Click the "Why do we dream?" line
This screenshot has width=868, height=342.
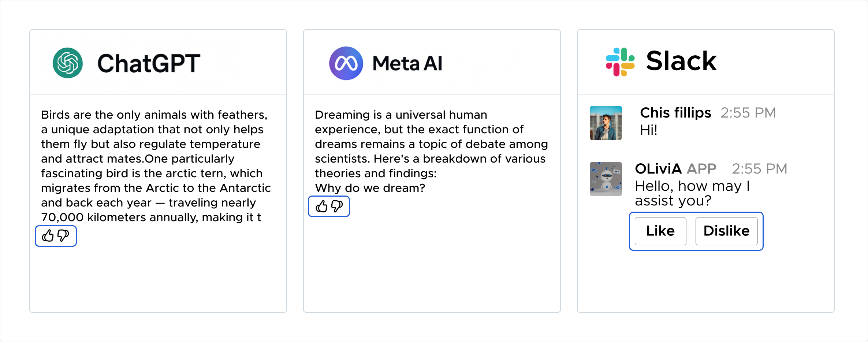click(370, 188)
